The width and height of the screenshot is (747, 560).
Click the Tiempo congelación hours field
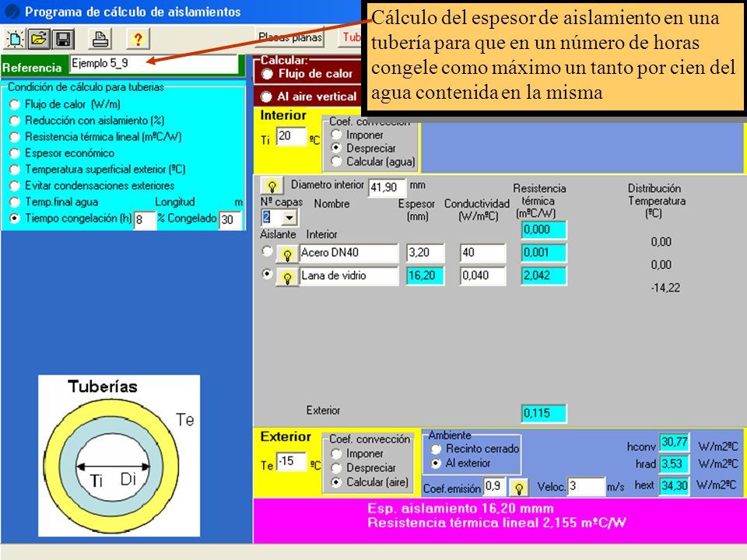click(x=145, y=219)
